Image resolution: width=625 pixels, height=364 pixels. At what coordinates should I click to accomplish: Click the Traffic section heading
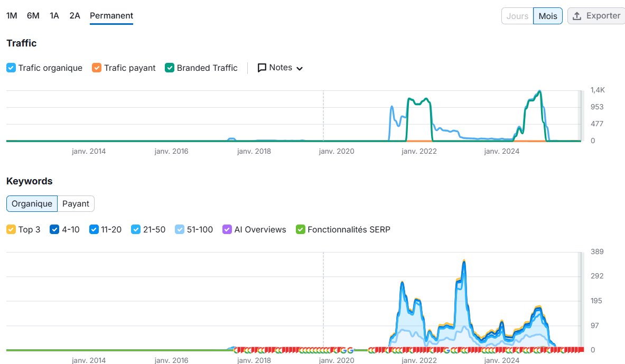tap(22, 43)
